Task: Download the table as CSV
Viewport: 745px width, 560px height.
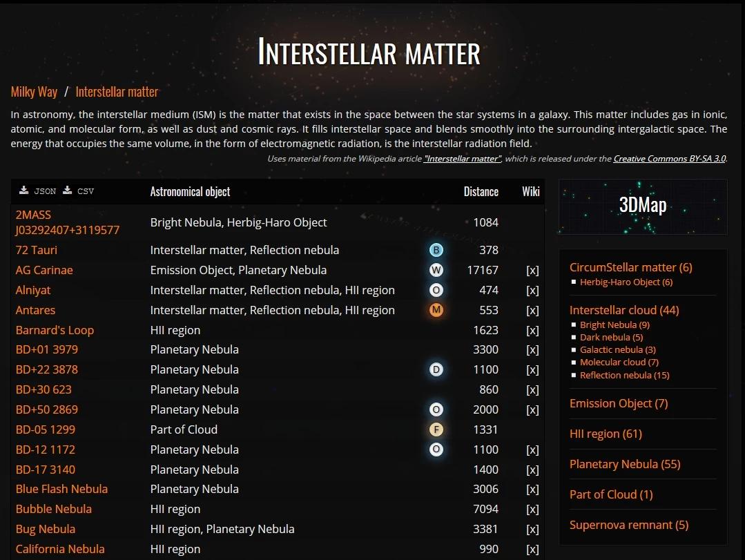Action: [79, 191]
